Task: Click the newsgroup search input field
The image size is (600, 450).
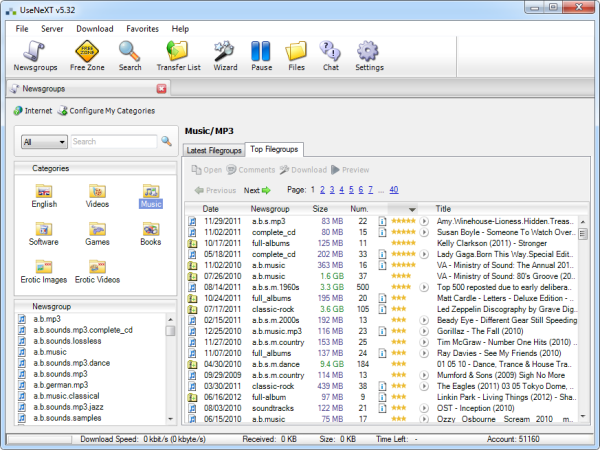Action: (113, 142)
